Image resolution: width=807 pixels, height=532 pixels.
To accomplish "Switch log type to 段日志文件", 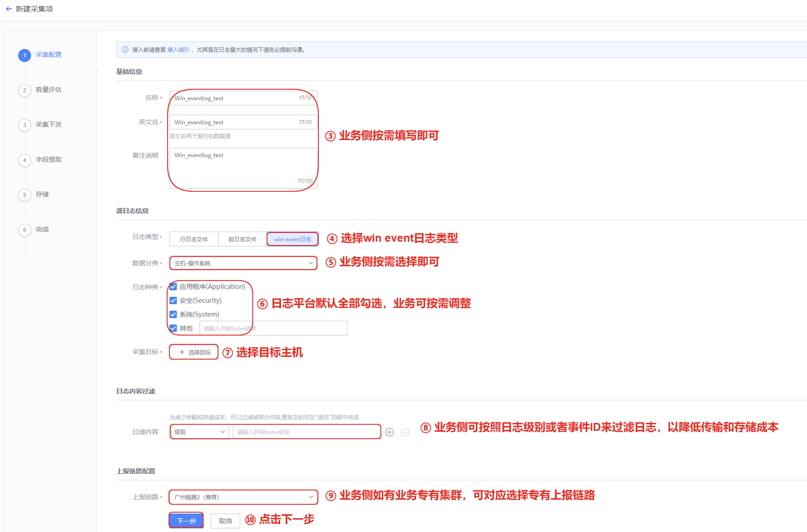I will (x=242, y=239).
